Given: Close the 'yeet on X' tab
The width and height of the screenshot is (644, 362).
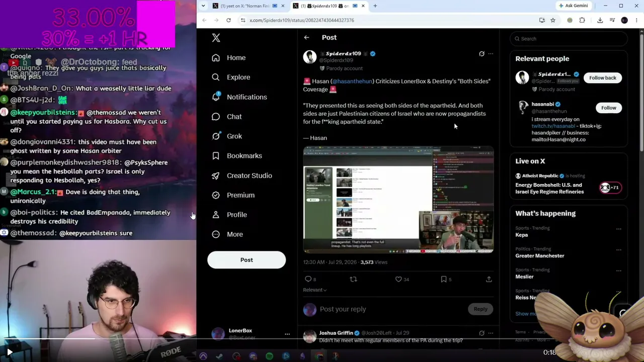Looking at the screenshot, I should [x=283, y=6].
